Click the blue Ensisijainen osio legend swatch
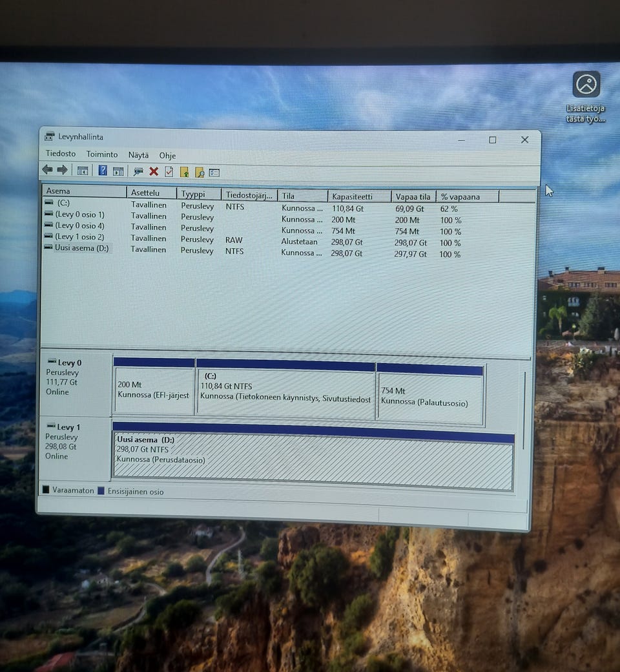Viewport: 620px width, 672px height. [101, 490]
